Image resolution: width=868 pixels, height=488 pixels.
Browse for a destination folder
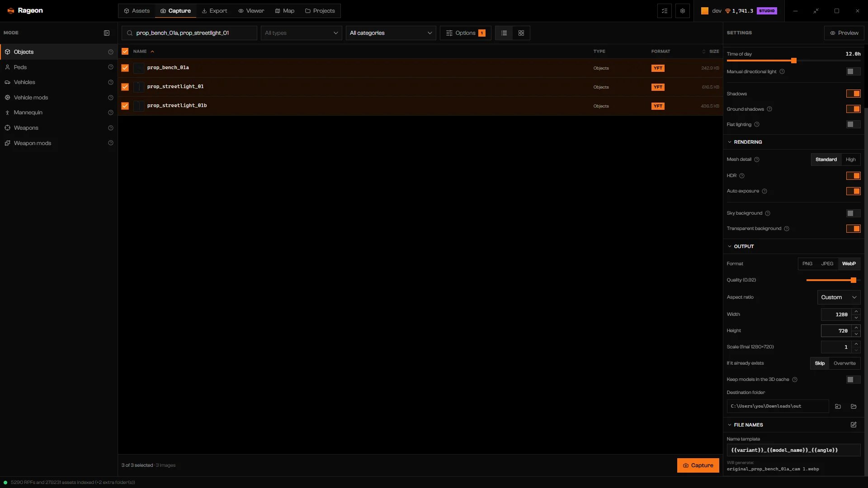(838, 406)
